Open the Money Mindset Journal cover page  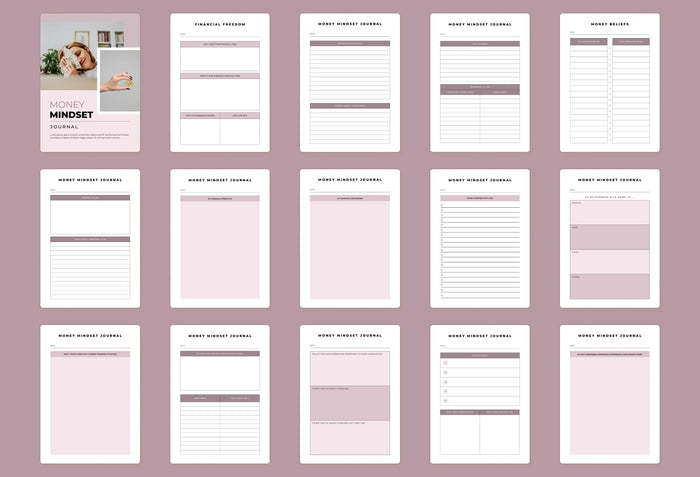pyautogui.click(x=90, y=83)
